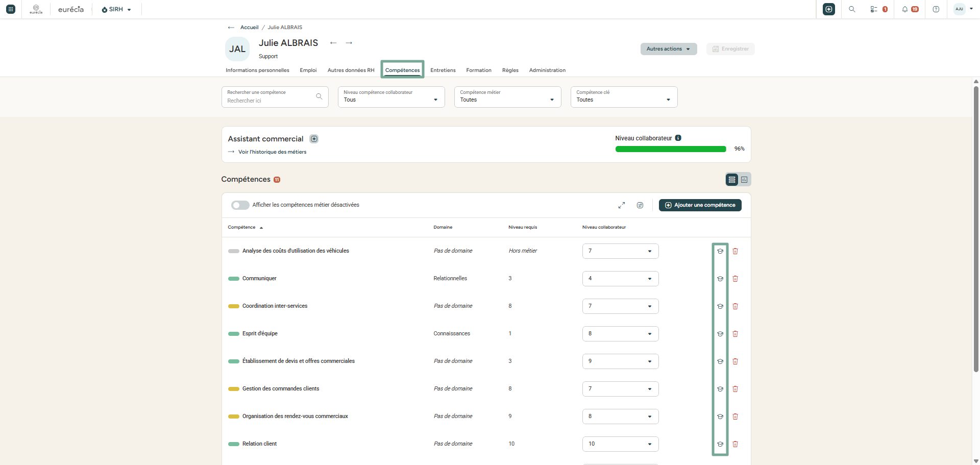Open training icon for Esprit d'équipe row
Viewport: 980px width, 465px height.
point(720,334)
